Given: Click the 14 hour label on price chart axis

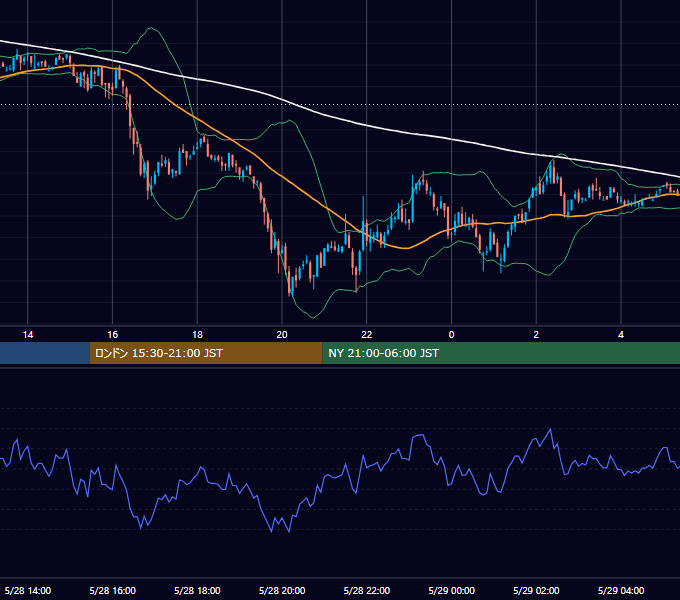Looking at the screenshot, I should tap(28, 335).
